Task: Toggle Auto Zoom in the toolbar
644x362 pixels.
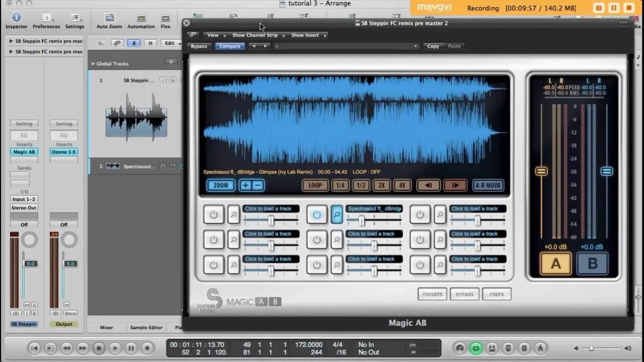Action: click(x=109, y=18)
